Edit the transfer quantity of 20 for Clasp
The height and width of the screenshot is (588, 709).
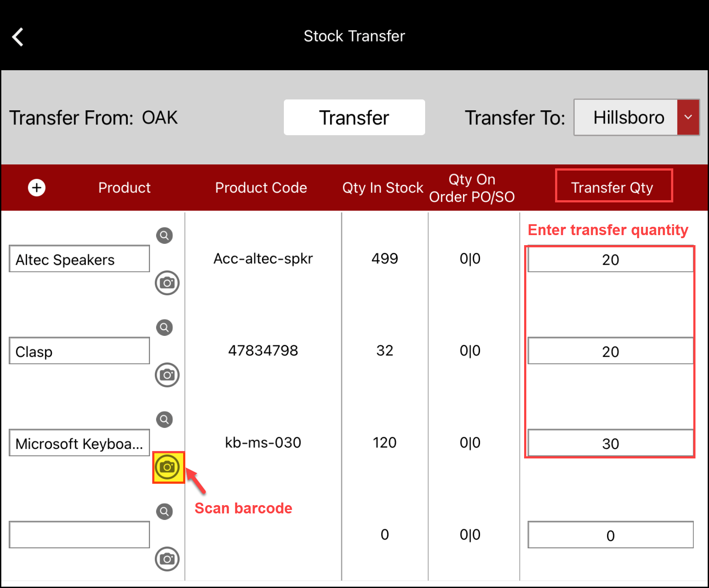tap(610, 351)
